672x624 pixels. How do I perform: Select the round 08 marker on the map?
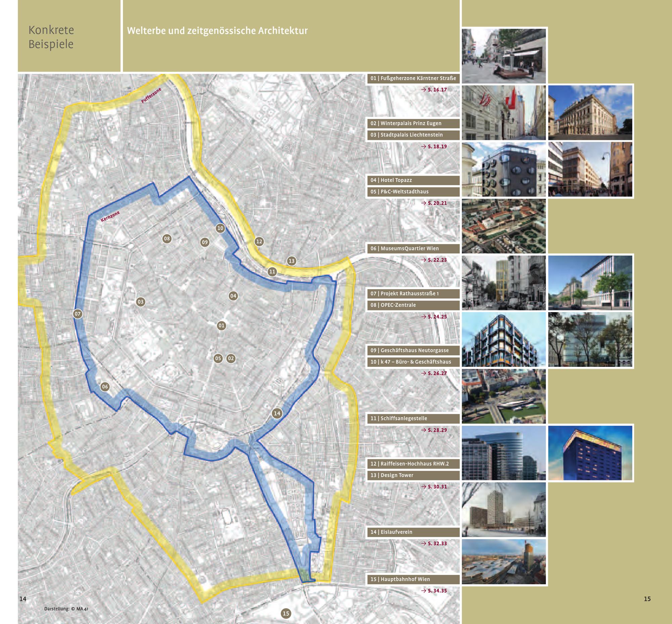coord(167,239)
